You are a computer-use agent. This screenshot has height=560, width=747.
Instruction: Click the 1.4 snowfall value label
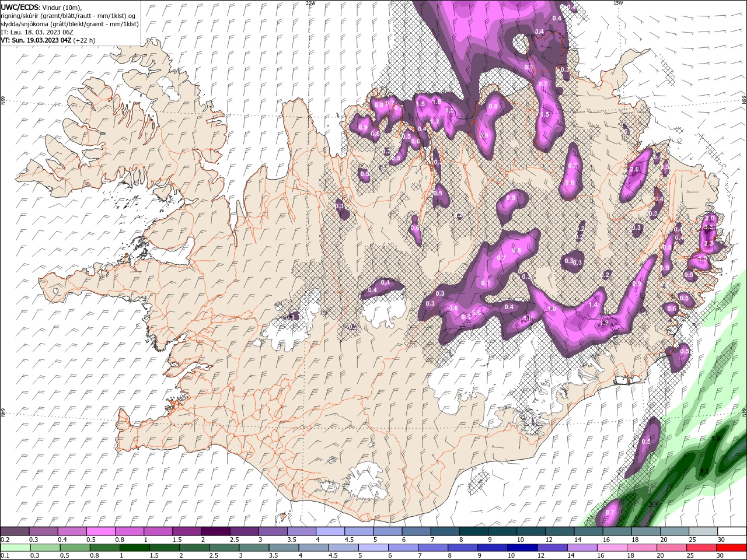point(594,305)
